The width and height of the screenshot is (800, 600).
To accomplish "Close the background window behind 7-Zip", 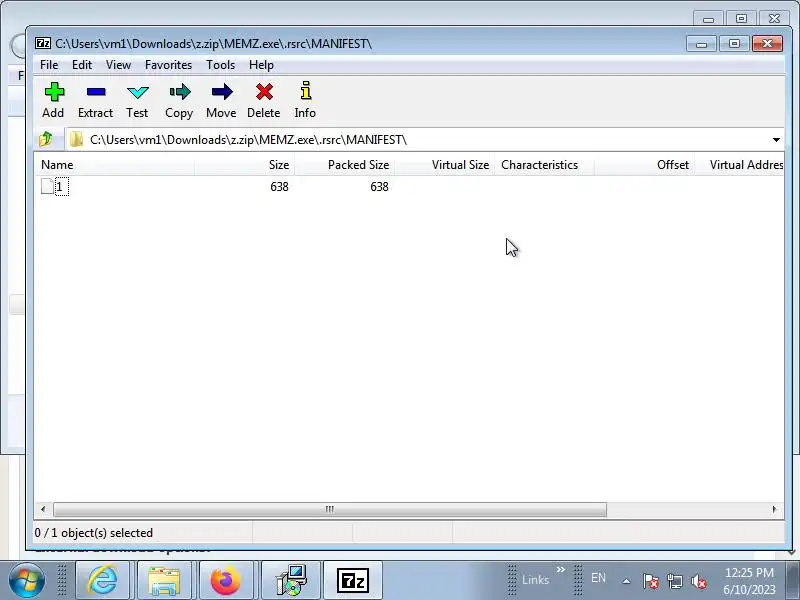I will tap(774, 19).
